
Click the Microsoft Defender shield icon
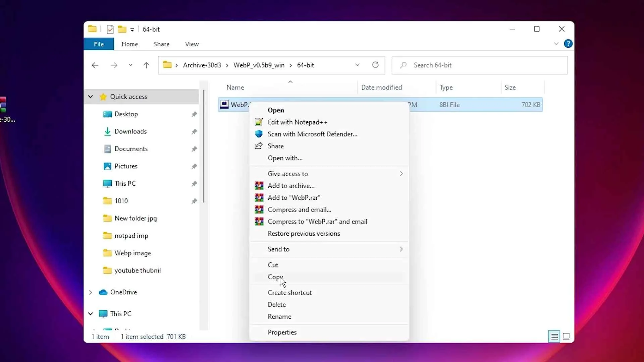259,134
